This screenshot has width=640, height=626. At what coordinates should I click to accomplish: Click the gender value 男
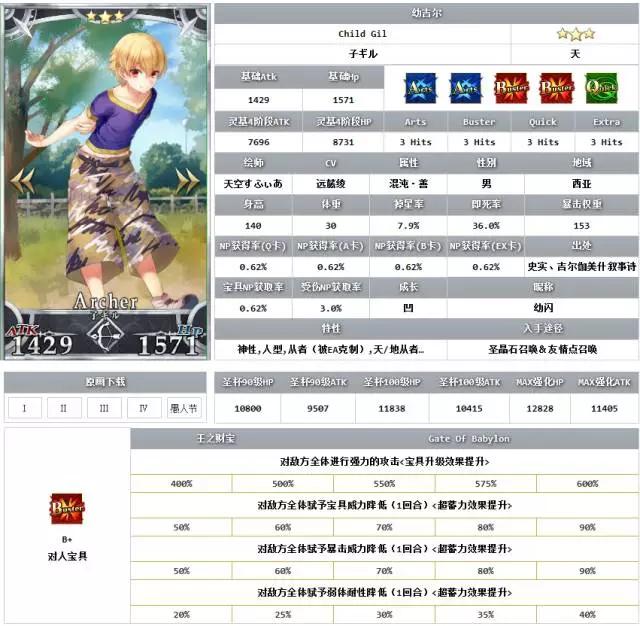[x=486, y=184]
